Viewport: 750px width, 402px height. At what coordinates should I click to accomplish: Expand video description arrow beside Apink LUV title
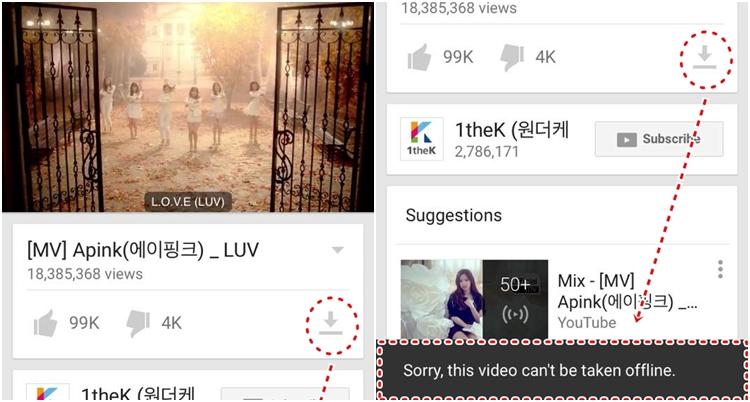coord(338,250)
